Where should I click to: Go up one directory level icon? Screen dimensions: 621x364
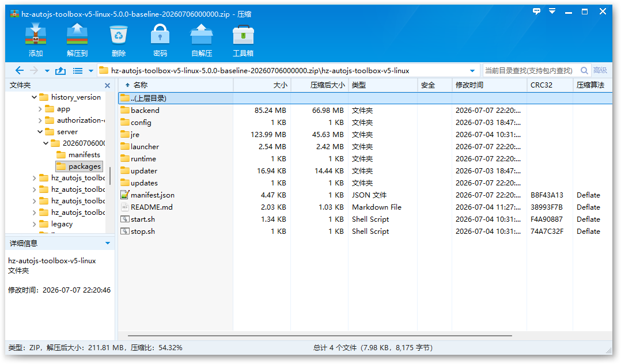[x=60, y=70]
